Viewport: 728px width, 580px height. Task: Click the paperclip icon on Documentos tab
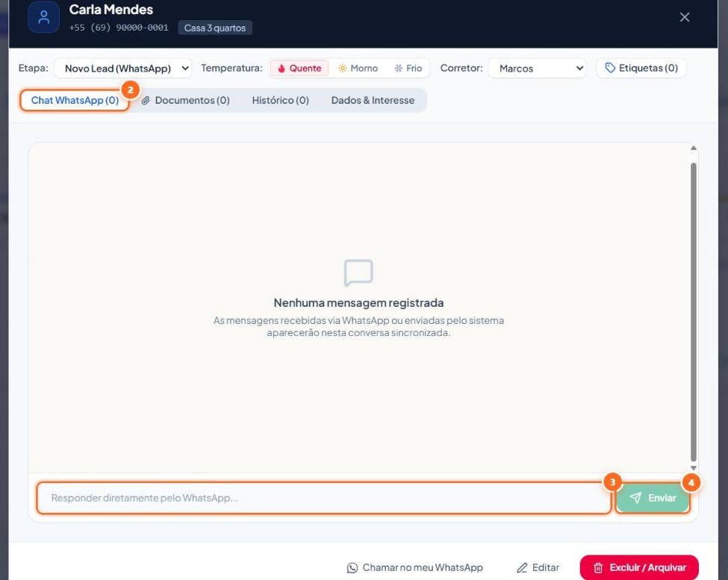point(146,100)
